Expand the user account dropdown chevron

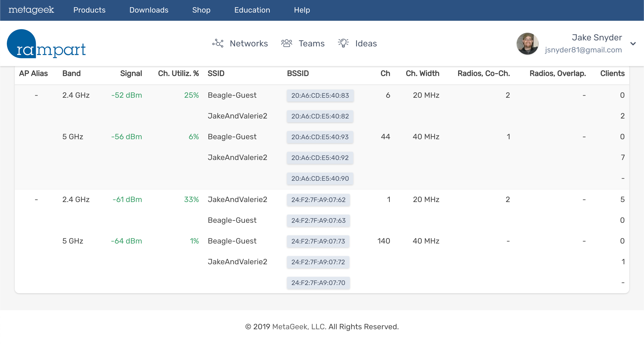[633, 44]
